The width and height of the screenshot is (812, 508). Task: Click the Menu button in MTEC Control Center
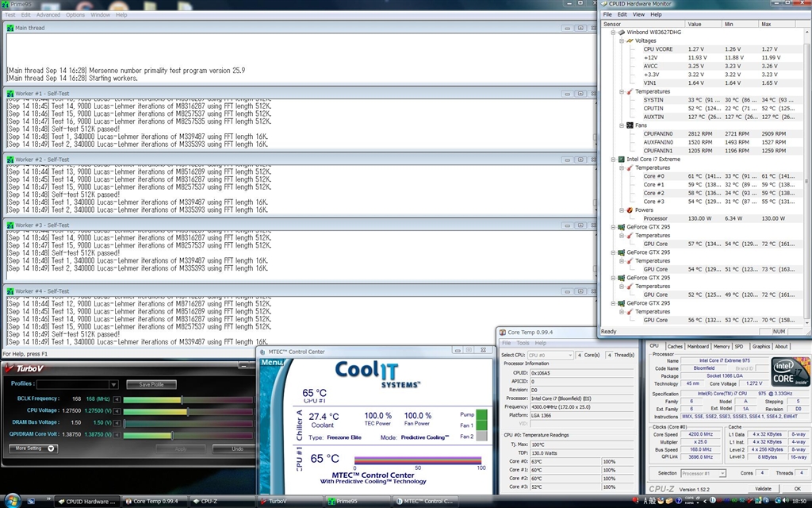pyautogui.click(x=273, y=363)
